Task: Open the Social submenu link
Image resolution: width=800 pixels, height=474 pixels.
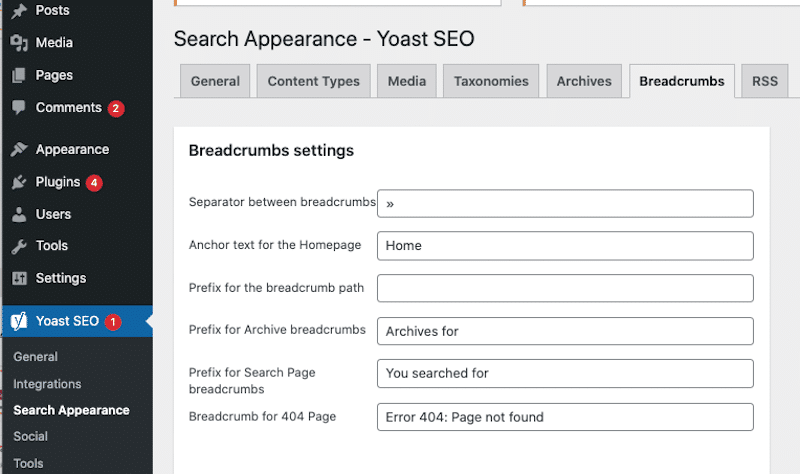Action: tap(31, 436)
